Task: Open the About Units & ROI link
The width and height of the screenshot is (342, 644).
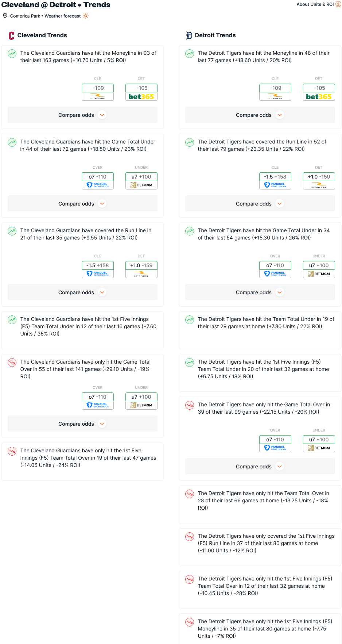Action: pos(315,4)
